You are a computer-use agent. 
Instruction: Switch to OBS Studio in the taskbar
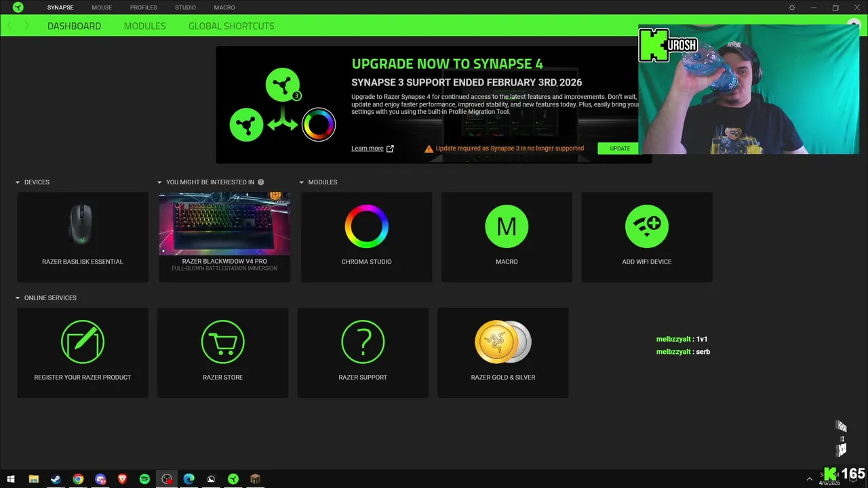167,479
